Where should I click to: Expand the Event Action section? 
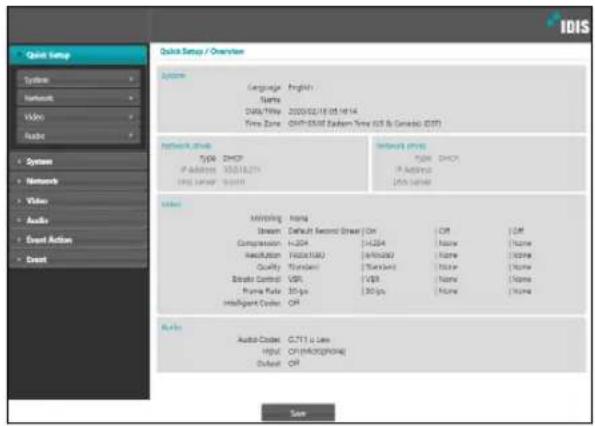pos(78,240)
